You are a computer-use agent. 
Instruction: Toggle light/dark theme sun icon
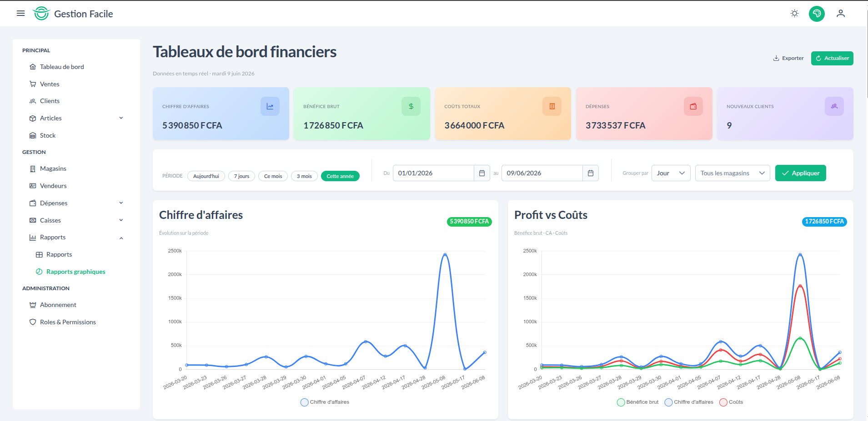click(794, 14)
